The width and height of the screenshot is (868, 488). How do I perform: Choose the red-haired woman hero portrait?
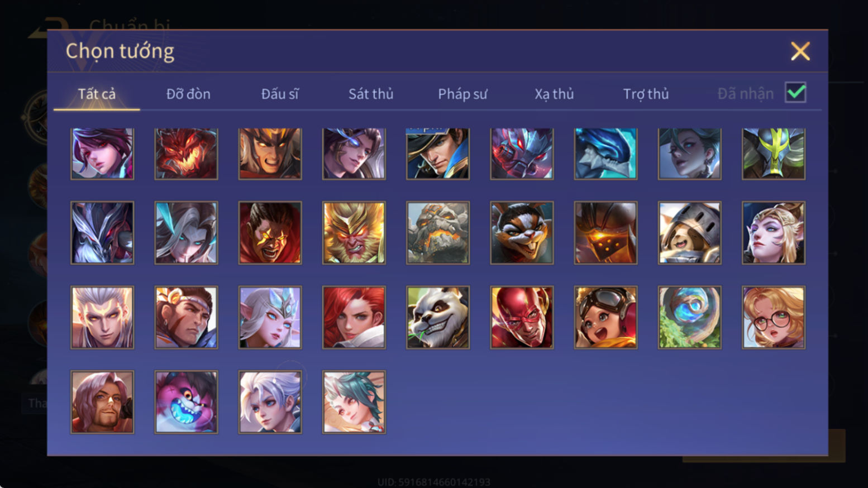[354, 317]
